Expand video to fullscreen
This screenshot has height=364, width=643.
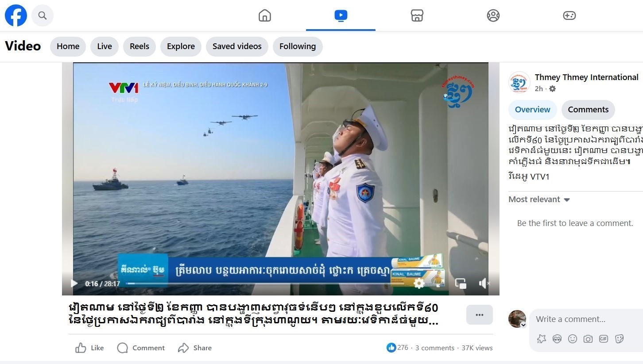click(440, 284)
